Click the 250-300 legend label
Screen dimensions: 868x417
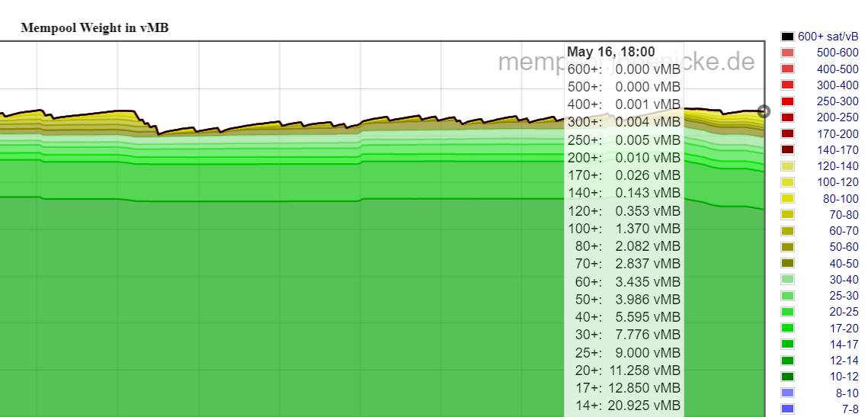coord(838,101)
